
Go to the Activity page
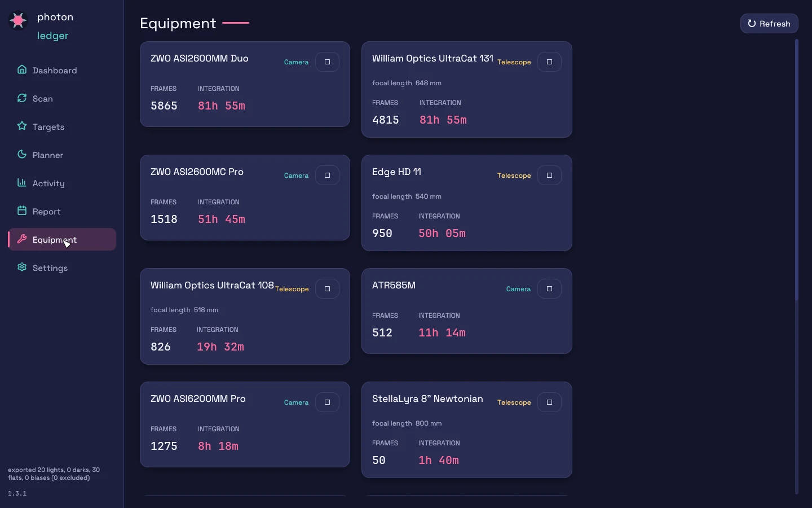(62, 183)
